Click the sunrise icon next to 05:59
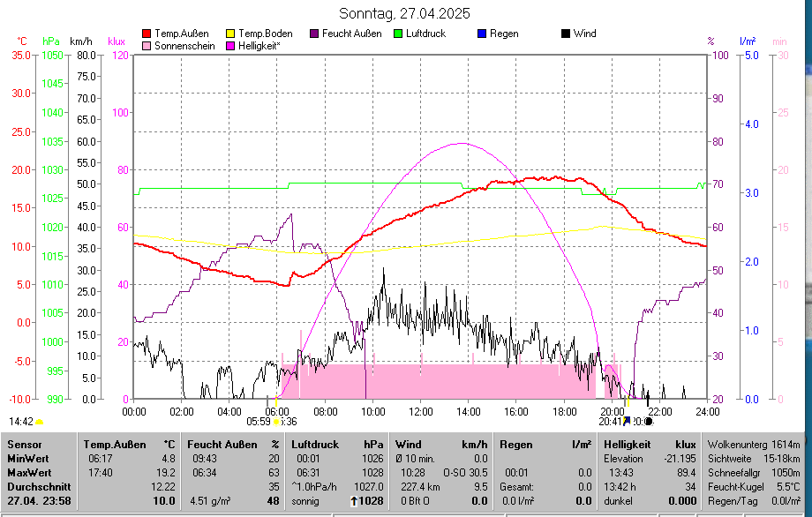 (x=276, y=422)
